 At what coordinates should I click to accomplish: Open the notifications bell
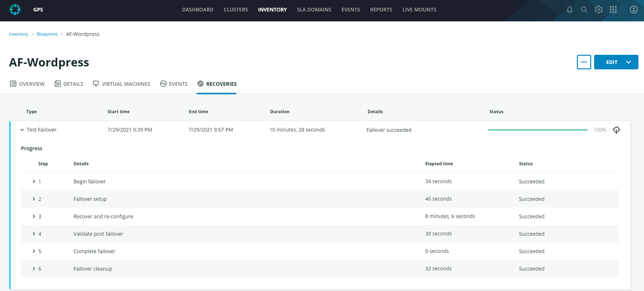[x=570, y=10]
